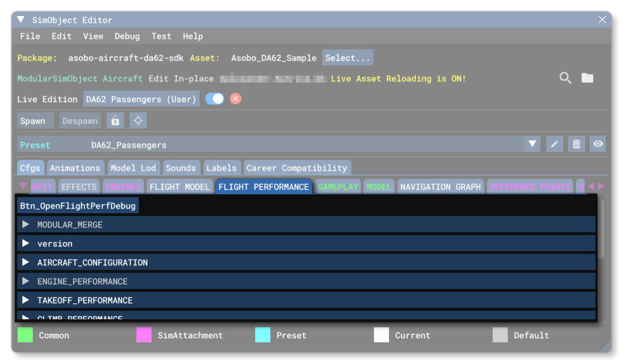Click the ModularSimObject Aircraft label
The width and height of the screenshot is (623, 364).
80,79
